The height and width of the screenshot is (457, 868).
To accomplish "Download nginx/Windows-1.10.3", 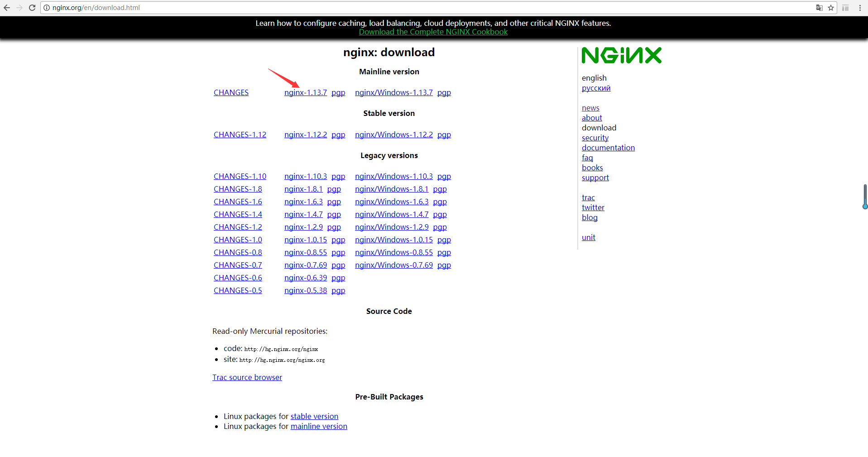I will [394, 176].
